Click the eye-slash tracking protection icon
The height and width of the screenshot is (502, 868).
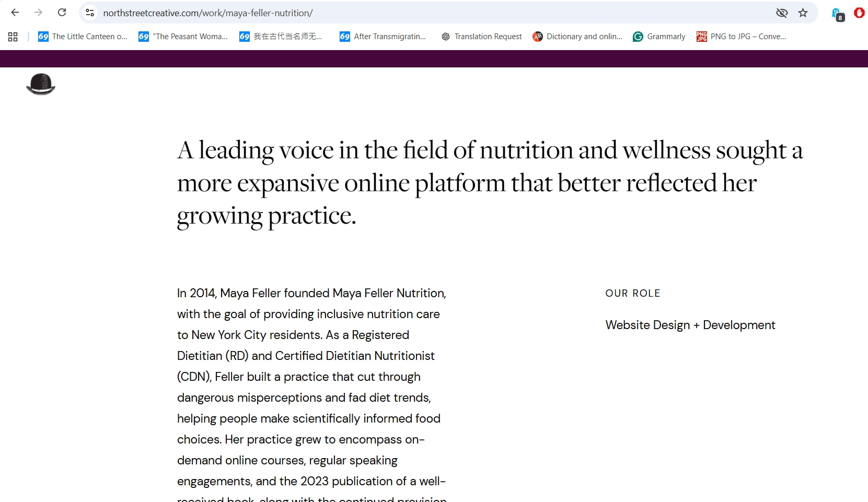click(x=782, y=13)
